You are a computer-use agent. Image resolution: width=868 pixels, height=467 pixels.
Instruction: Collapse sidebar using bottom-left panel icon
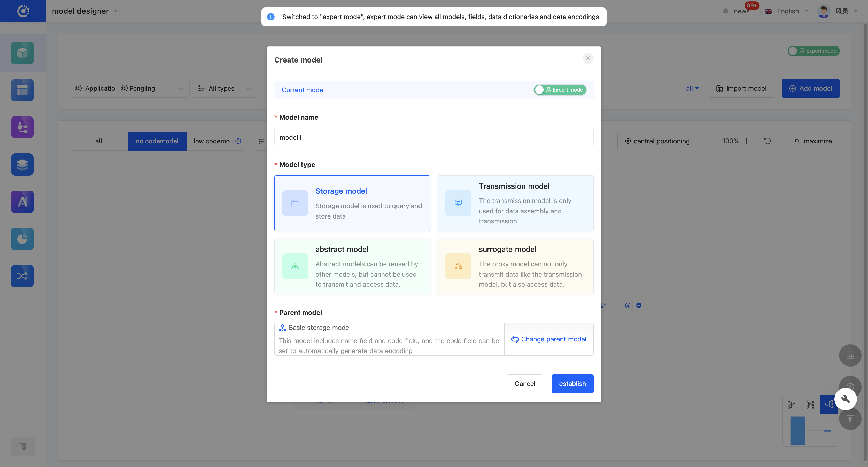[22, 446]
